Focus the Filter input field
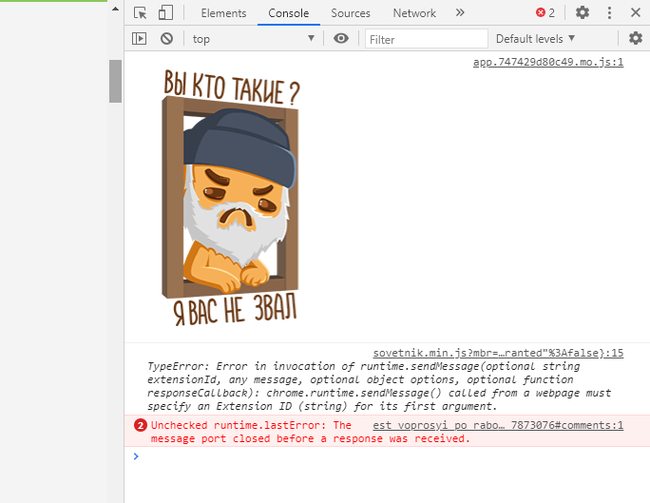Viewport: 650px width, 503px height. pos(426,39)
